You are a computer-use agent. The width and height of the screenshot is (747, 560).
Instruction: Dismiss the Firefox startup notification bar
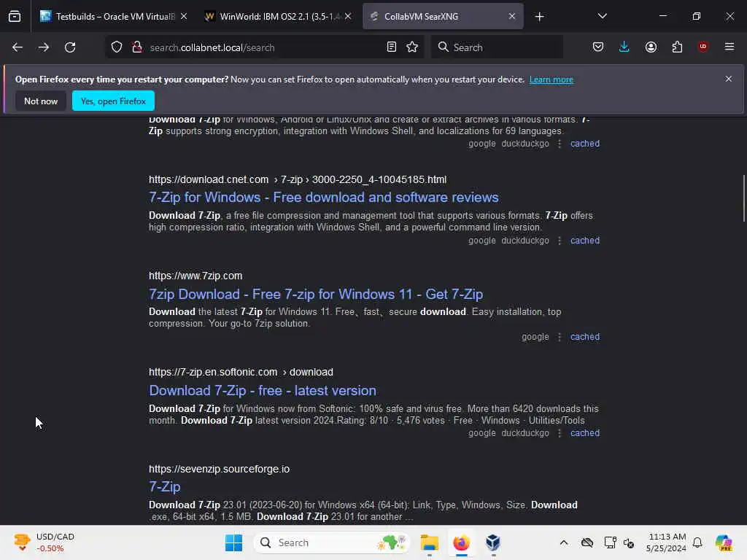pyautogui.click(x=729, y=79)
